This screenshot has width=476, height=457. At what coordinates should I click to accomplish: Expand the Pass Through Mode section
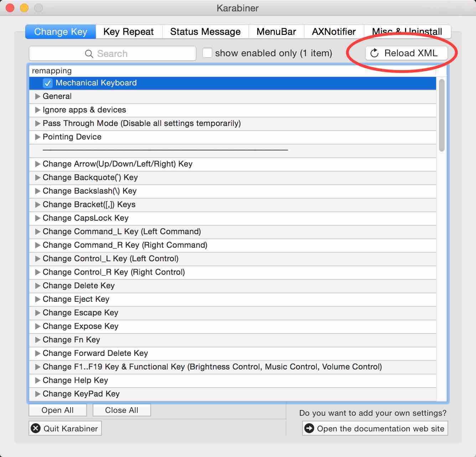pyautogui.click(x=37, y=124)
